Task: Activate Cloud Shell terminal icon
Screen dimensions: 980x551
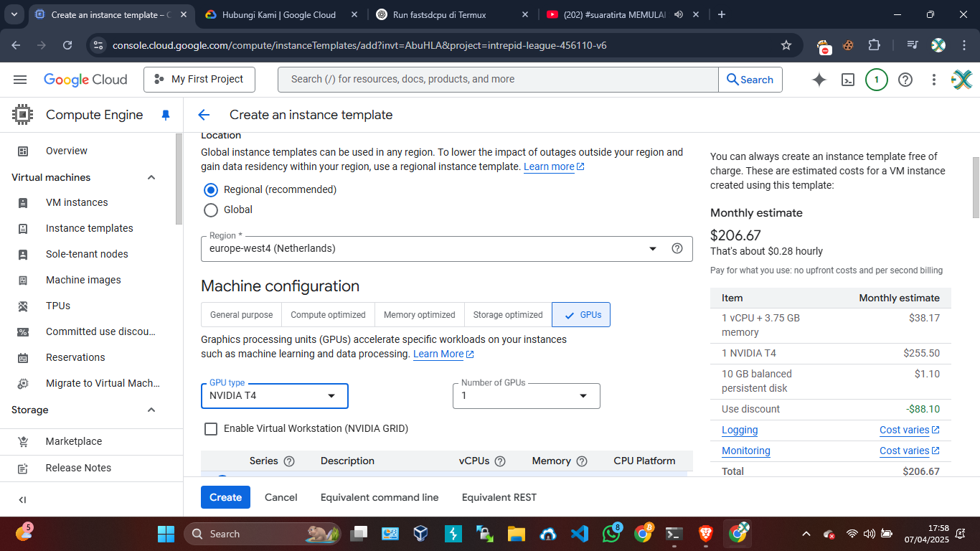Action: (848, 80)
